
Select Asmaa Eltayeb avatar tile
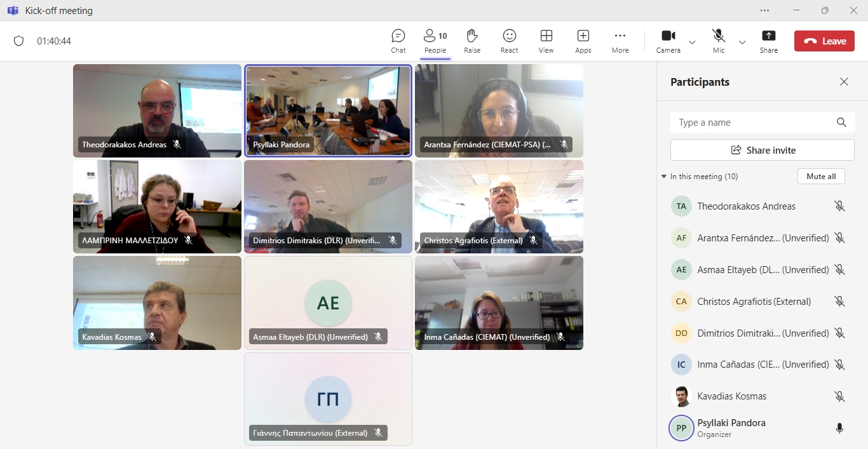coord(328,303)
